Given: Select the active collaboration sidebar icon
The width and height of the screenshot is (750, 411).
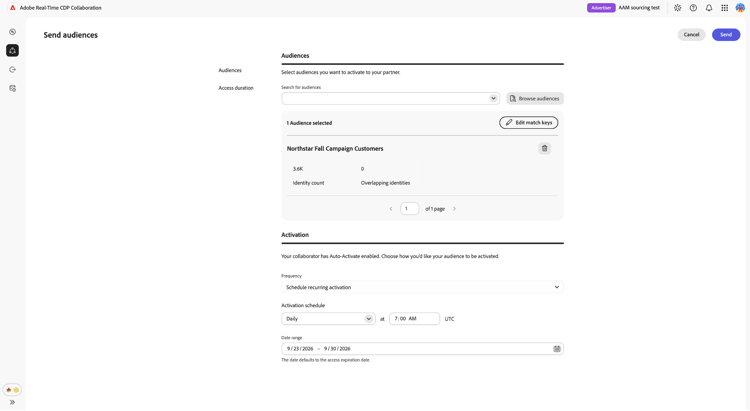Looking at the screenshot, I should pyautogui.click(x=12, y=51).
